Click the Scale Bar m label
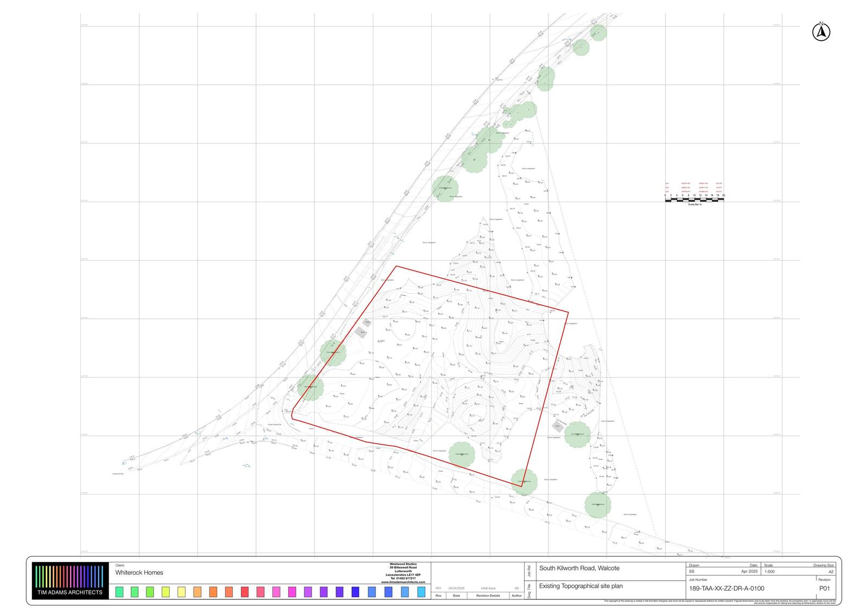This screenshot has height=614, width=868. coord(694,205)
